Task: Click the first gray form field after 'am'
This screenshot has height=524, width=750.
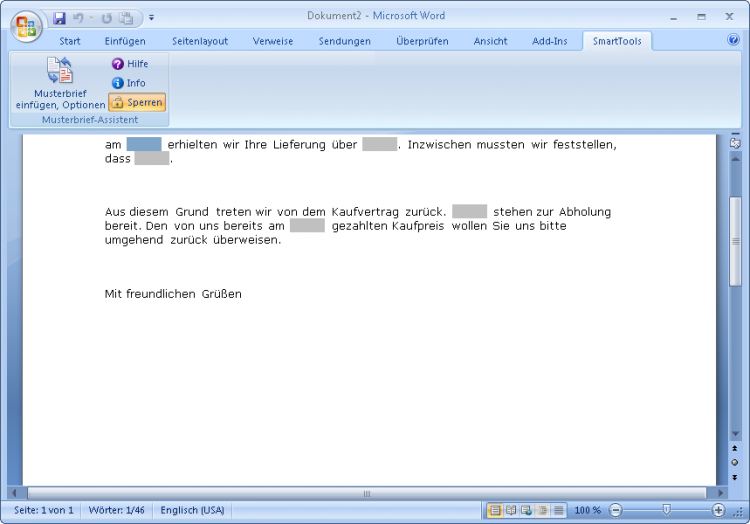Action: (144, 144)
